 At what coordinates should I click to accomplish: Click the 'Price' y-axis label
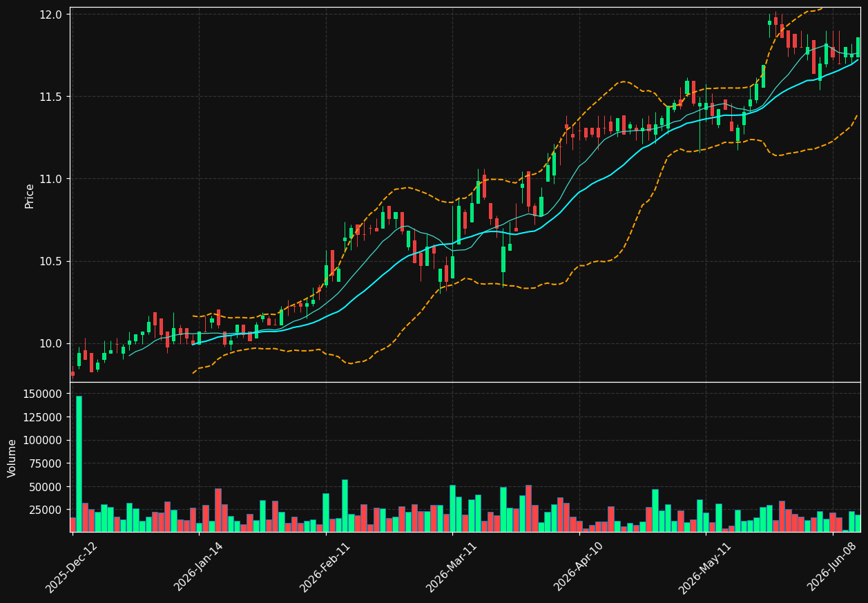[30, 196]
